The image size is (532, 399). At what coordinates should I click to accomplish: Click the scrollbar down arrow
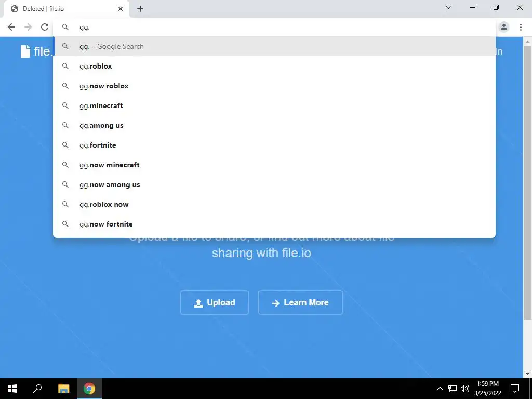coord(527,374)
